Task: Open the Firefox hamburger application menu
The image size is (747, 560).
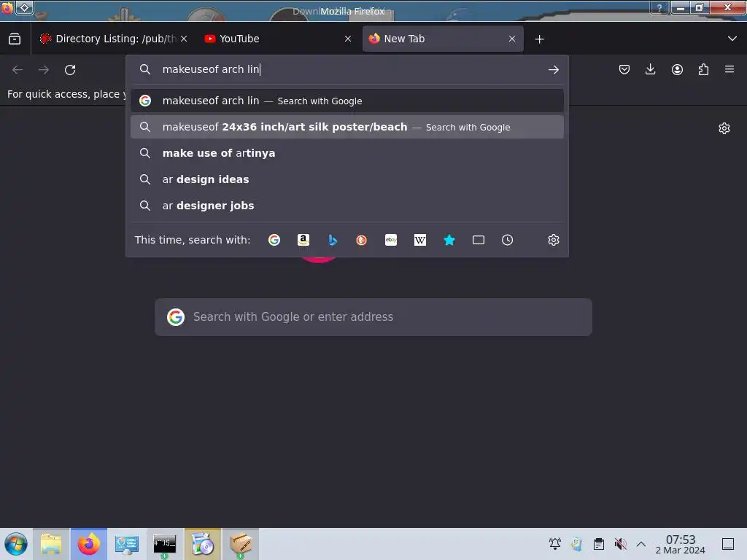Action: pos(729,69)
